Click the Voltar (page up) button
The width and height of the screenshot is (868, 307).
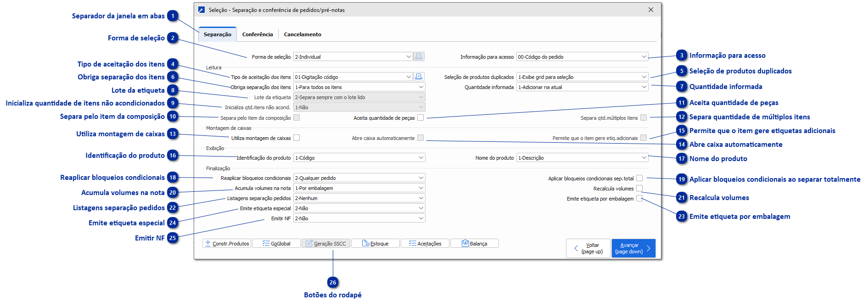pos(588,248)
